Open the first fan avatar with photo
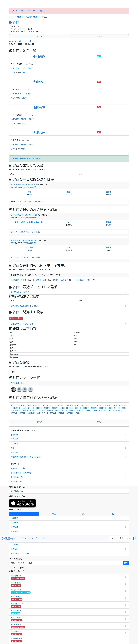The width and height of the screenshot is (138, 644). click(14, 390)
